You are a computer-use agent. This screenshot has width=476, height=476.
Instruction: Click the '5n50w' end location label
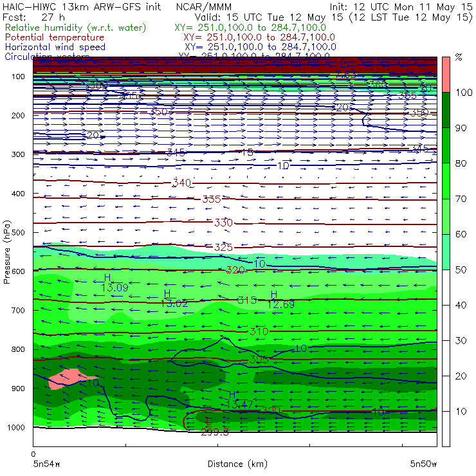click(423, 464)
